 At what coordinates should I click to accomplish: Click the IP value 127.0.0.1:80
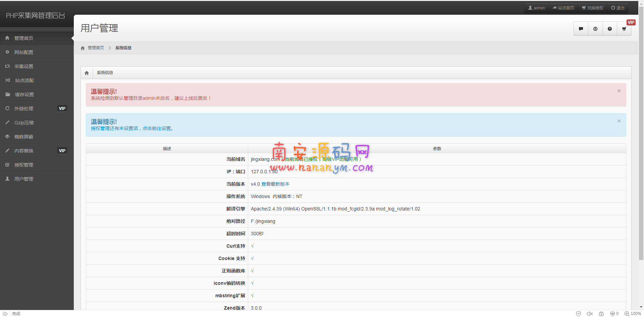pyautogui.click(x=264, y=172)
